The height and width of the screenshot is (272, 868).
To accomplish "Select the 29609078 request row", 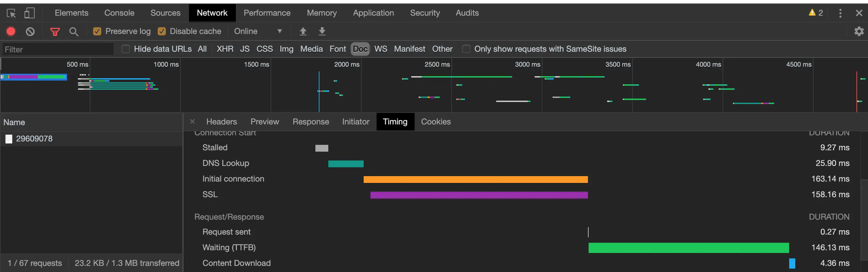I will [x=91, y=139].
